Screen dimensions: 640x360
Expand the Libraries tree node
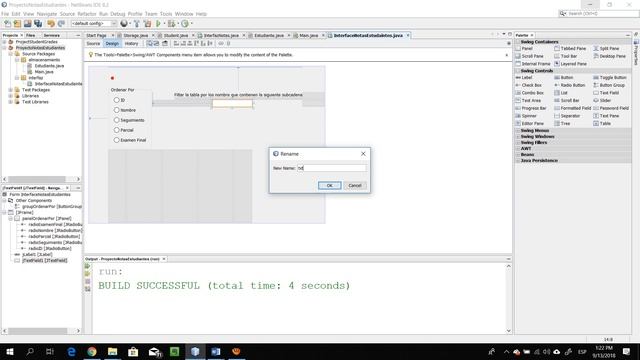[x=10, y=96]
